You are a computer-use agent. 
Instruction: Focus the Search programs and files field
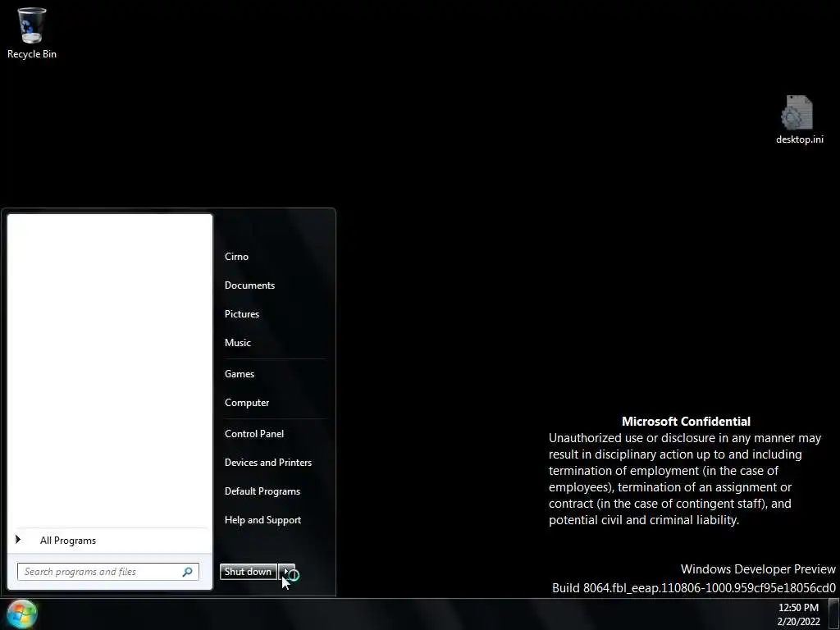[107, 572]
